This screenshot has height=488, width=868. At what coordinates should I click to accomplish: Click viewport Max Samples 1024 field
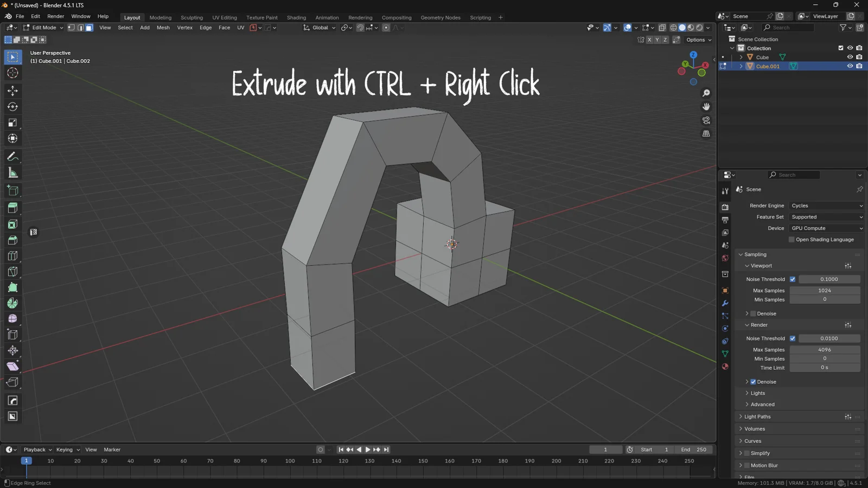pos(825,291)
